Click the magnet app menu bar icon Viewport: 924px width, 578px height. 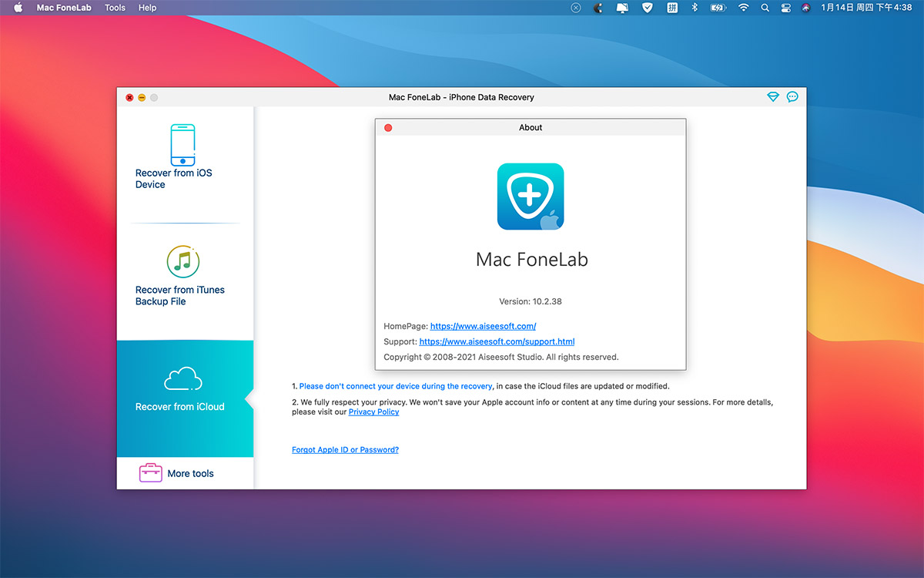click(x=598, y=8)
